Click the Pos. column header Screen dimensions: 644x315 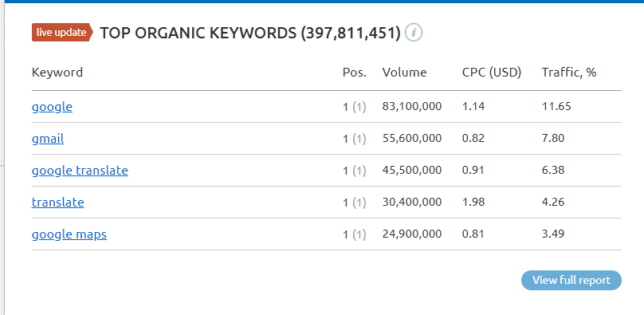coord(355,73)
